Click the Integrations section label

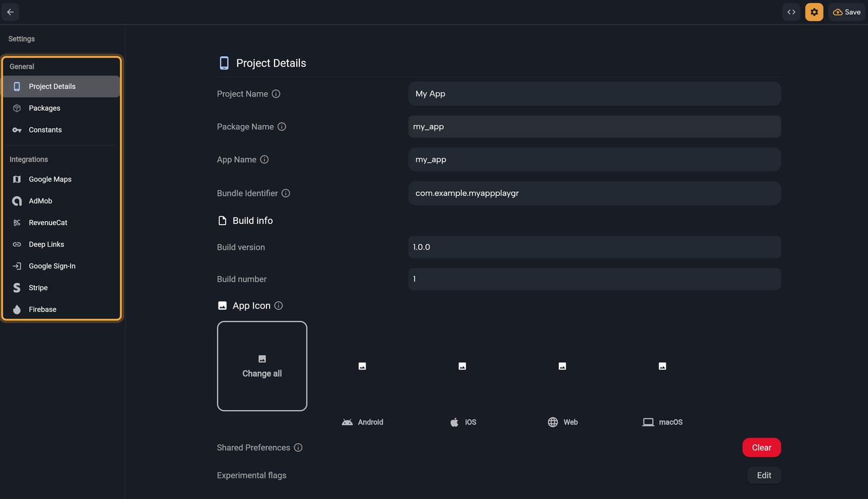(x=29, y=159)
